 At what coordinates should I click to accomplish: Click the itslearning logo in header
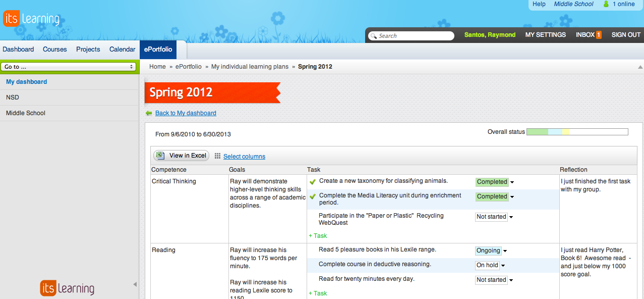pyautogui.click(x=31, y=19)
